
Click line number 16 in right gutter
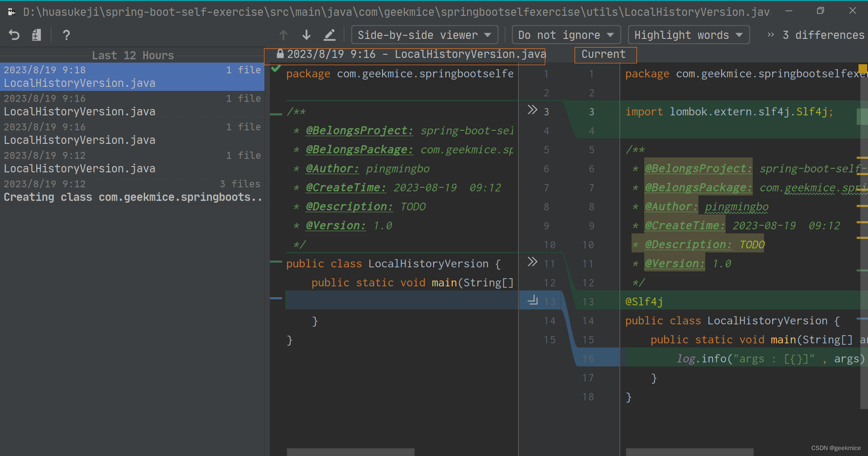point(588,359)
